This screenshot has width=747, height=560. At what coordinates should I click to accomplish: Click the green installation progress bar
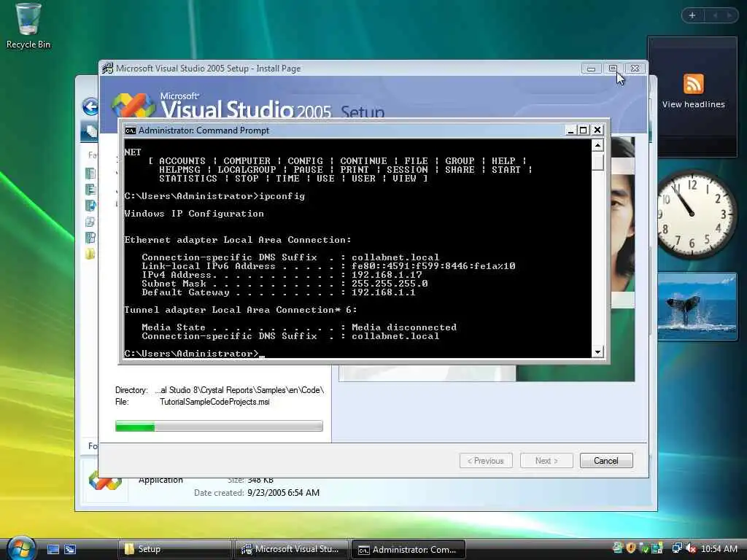coord(219,426)
